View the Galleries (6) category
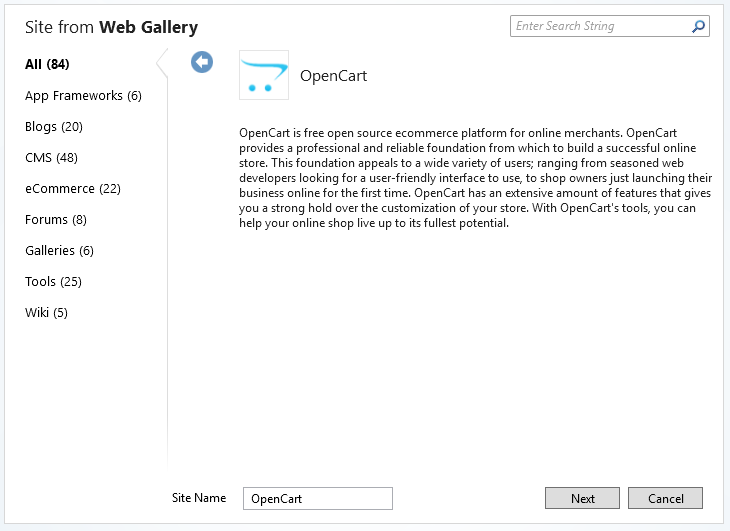Viewport: 730px width, 531px height. [x=59, y=251]
